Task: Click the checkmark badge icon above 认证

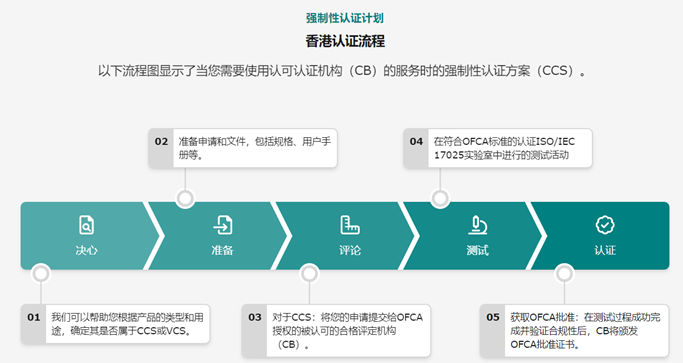Action: coord(605,225)
